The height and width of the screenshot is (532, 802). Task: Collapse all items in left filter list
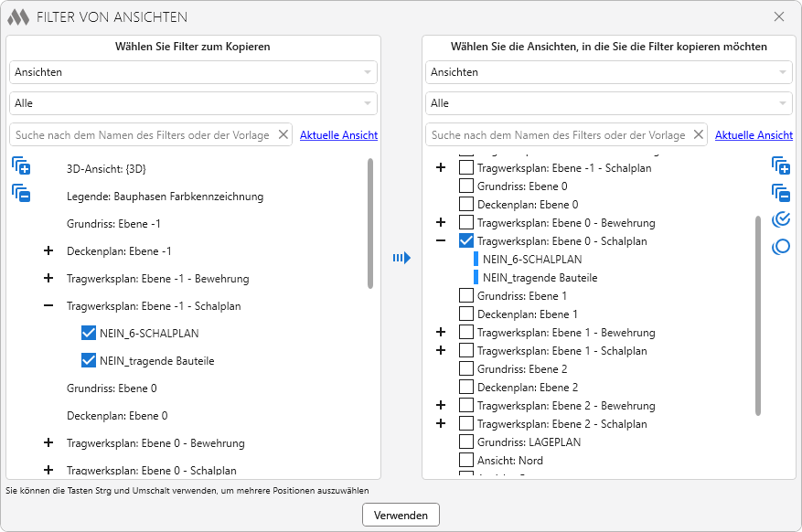click(x=21, y=193)
